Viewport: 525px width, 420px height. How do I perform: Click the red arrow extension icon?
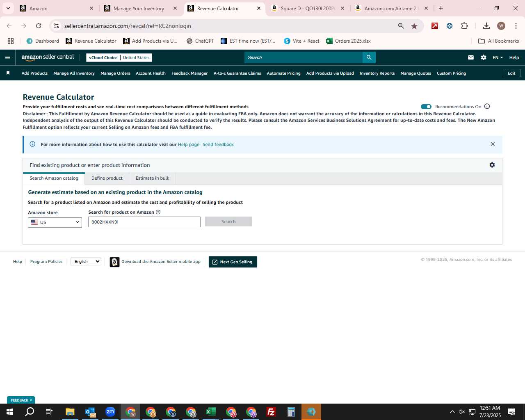(435, 26)
